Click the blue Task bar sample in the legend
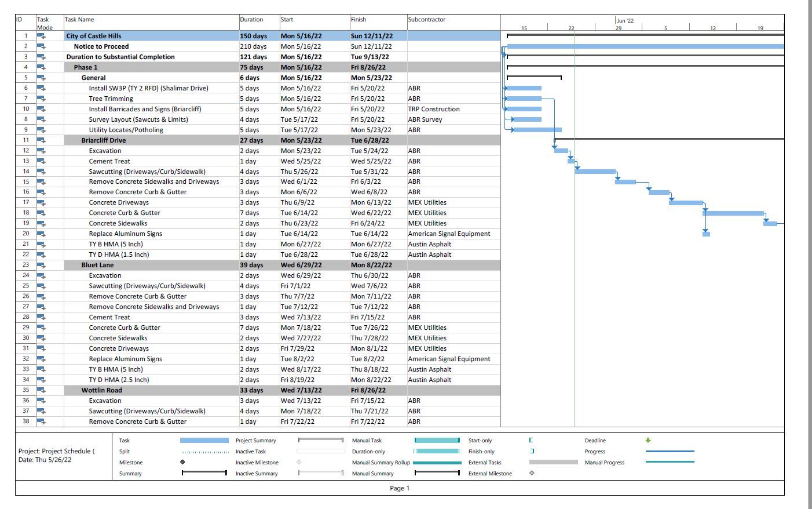The width and height of the screenshot is (812, 509). 204,441
